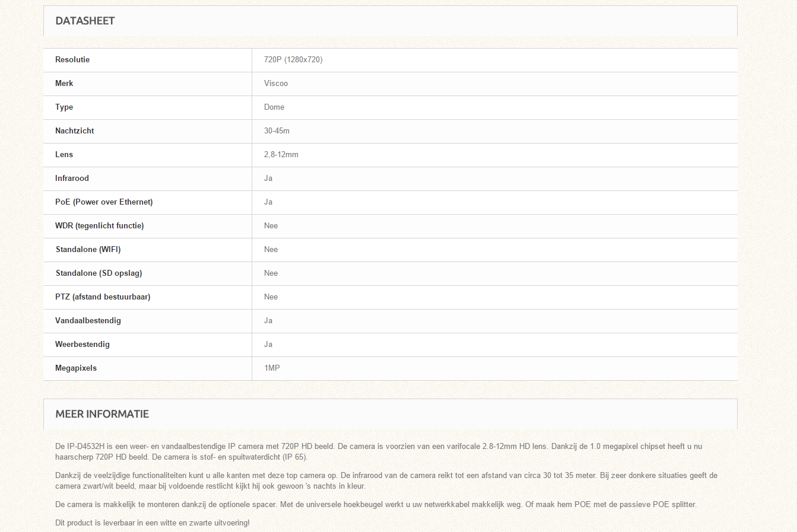Click the Infrarood label
The width and height of the screenshot is (797, 532).
click(x=72, y=178)
